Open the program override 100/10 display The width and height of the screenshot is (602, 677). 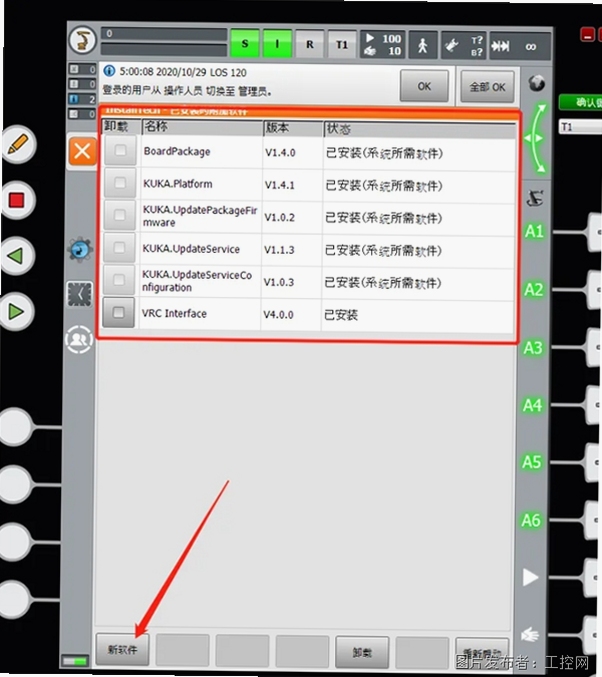(x=383, y=44)
